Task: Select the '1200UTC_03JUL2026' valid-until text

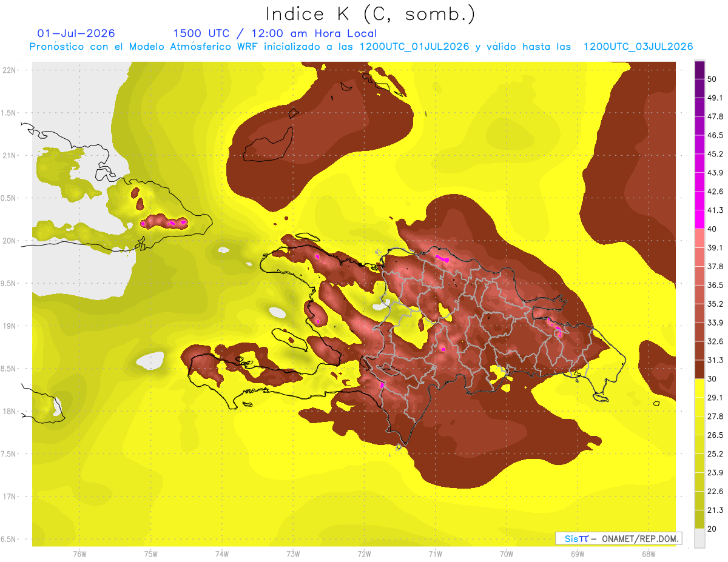Action: (x=638, y=47)
